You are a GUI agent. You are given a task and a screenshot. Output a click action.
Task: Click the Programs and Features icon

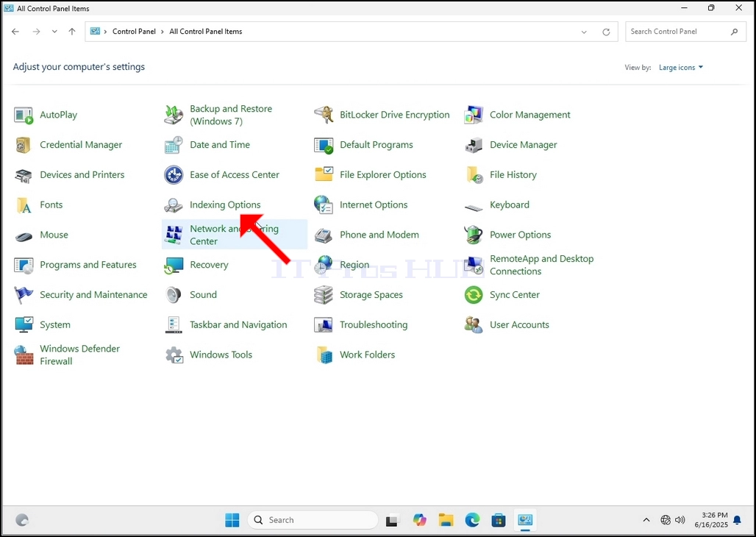point(23,265)
